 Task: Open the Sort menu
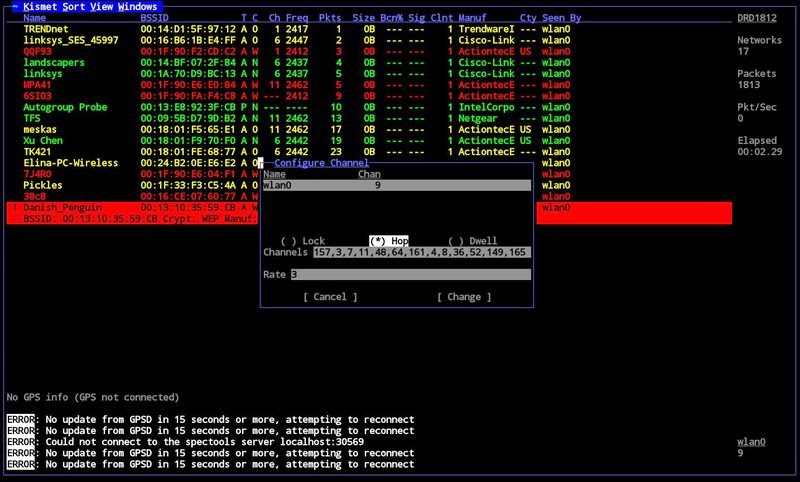pyautogui.click(x=73, y=7)
